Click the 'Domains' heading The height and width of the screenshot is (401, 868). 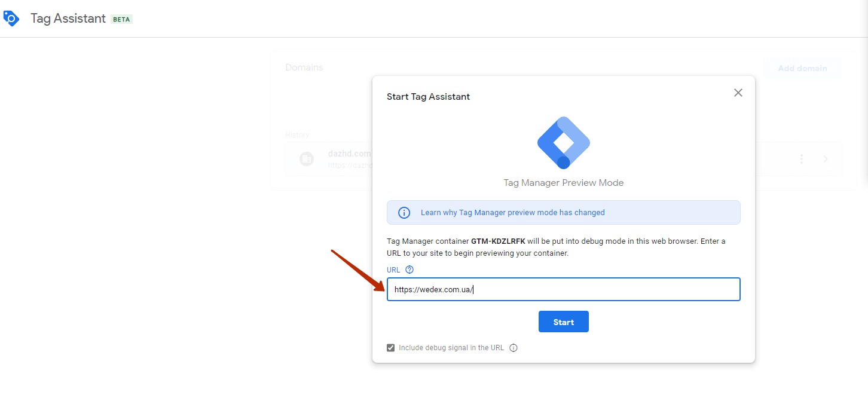(304, 68)
